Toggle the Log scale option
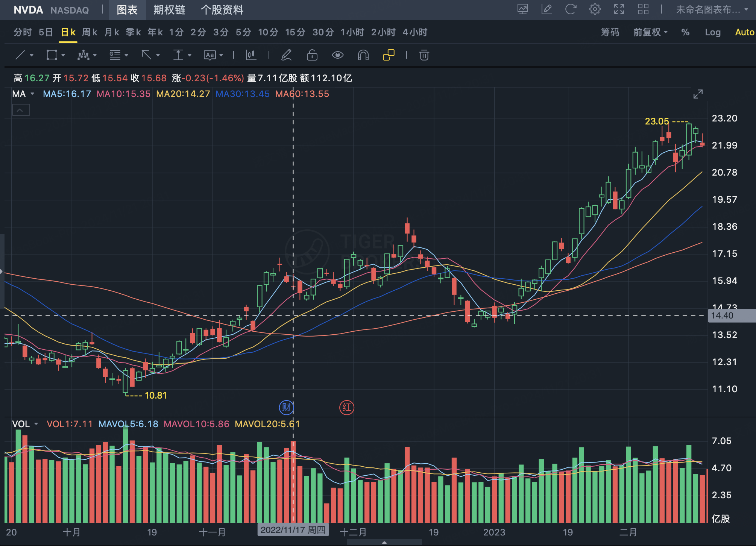This screenshot has width=756, height=546. pyautogui.click(x=712, y=32)
